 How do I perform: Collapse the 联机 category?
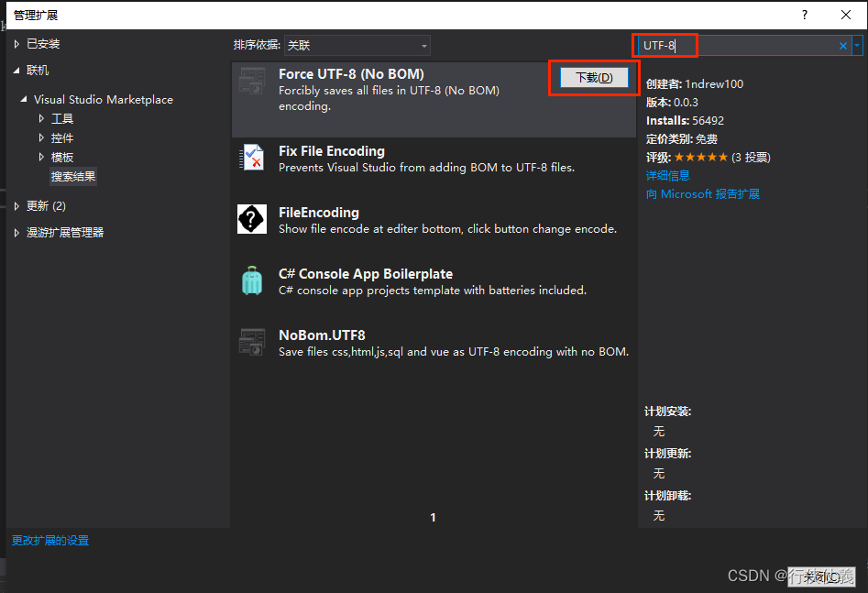click(x=16, y=71)
